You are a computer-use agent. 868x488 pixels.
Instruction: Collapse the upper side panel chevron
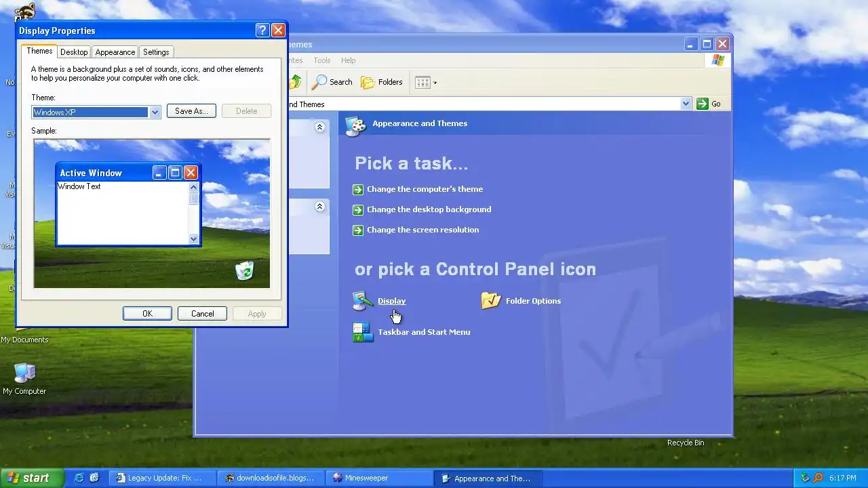point(319,127)
